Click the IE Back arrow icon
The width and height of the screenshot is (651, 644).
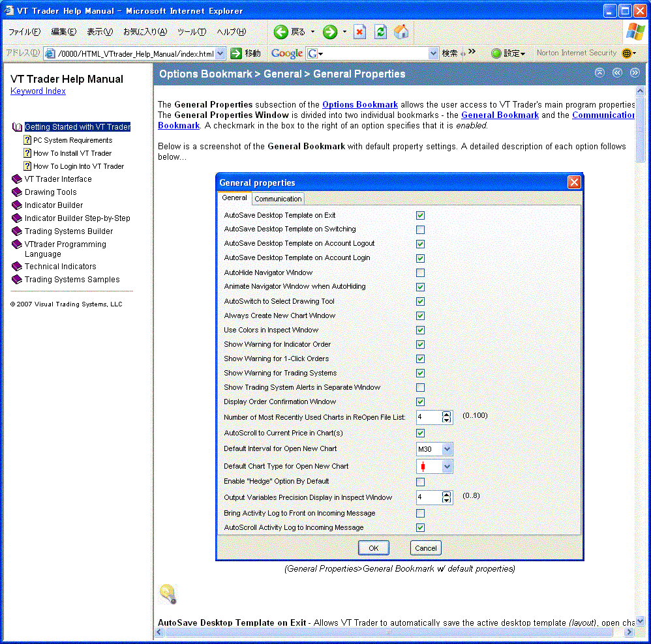pyautogui.click(x=280, y=31)
